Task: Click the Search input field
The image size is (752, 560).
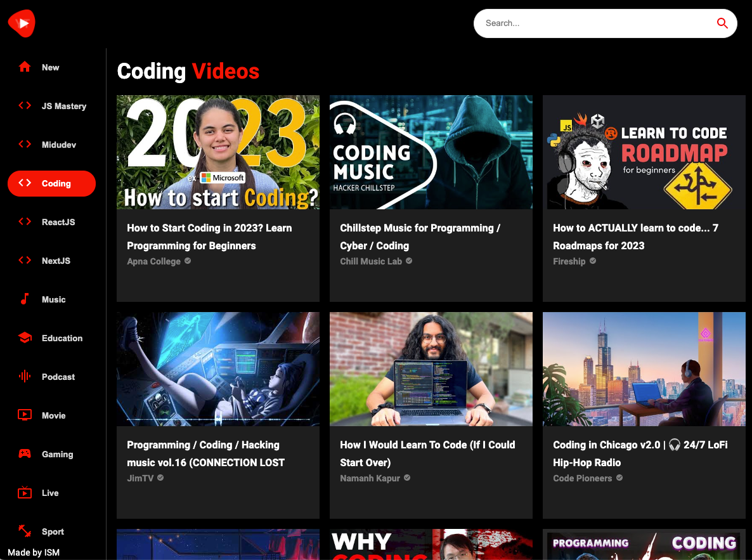Action: (605, 23)
